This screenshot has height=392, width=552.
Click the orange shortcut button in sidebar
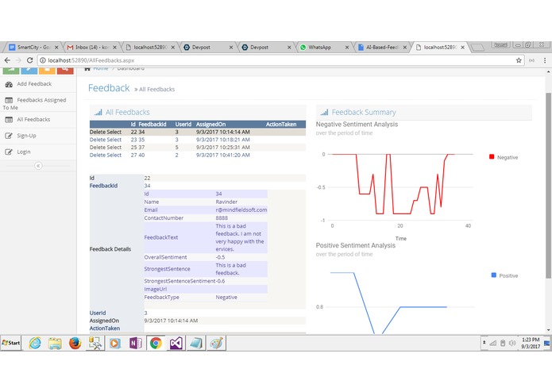tap(47, 71)
